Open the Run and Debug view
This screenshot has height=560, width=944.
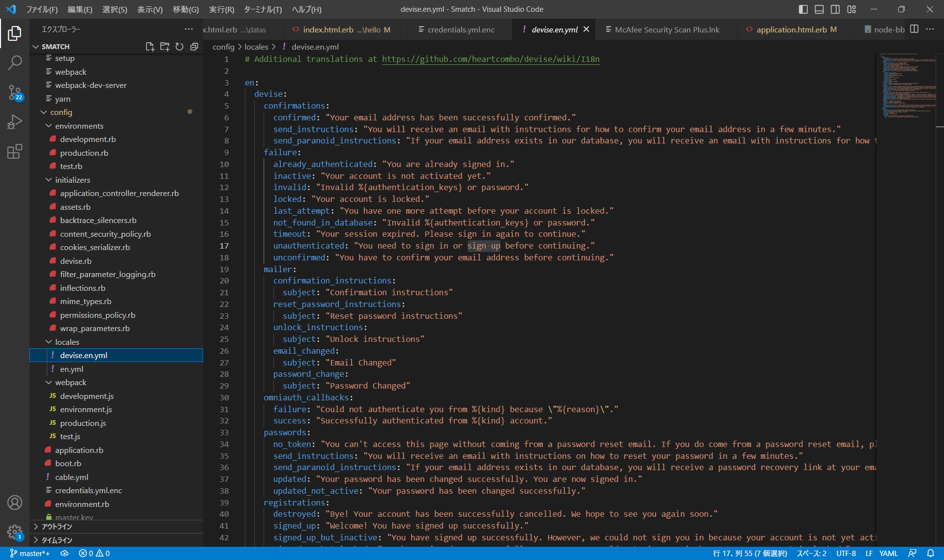click(15, 121)
